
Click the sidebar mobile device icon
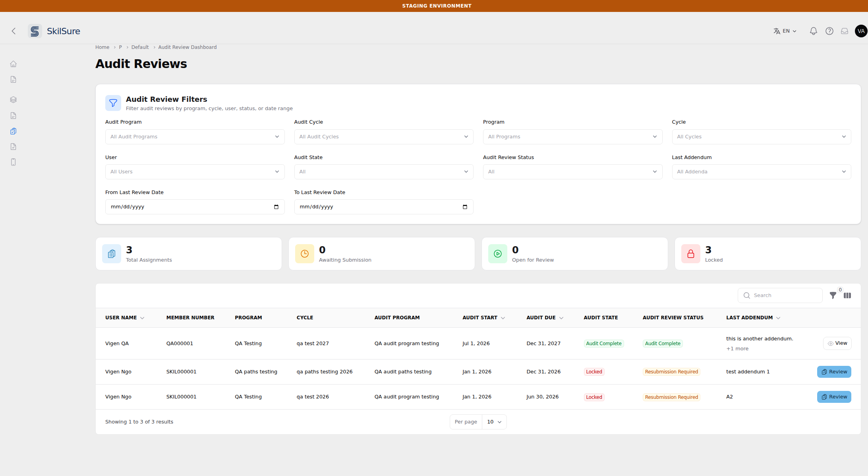[14, 162]
